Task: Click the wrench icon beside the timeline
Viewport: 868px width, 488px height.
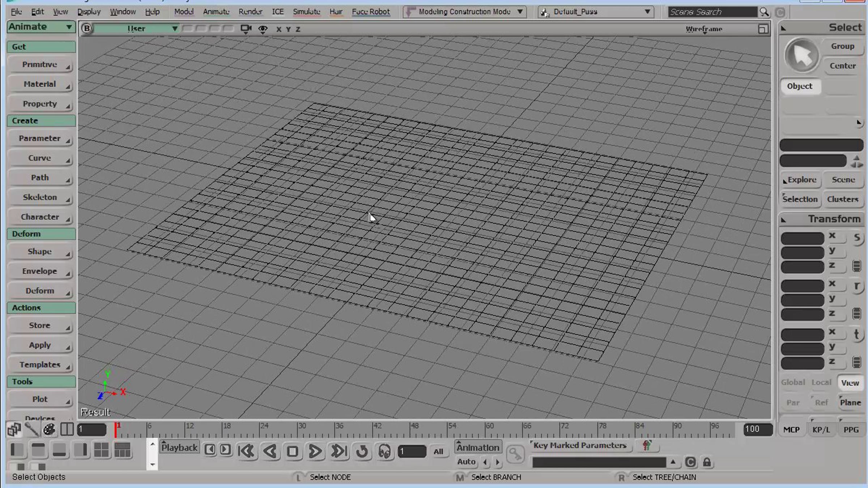Action: 32,429
